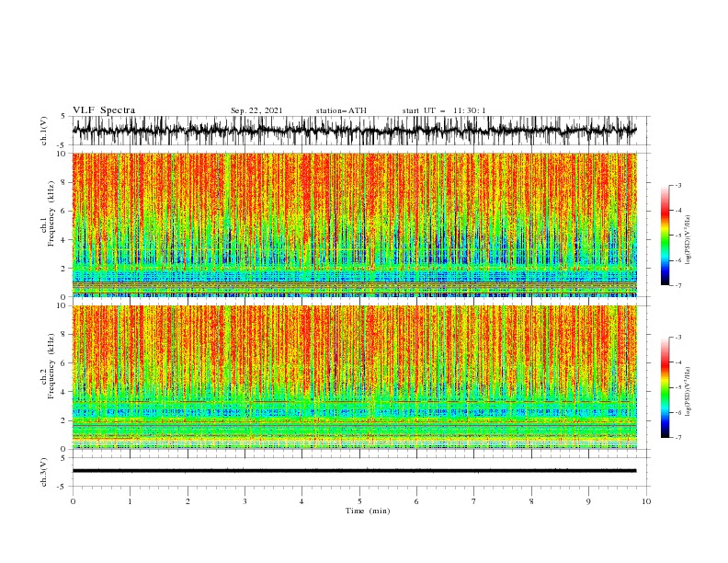This screenshot has height=563, width=728.
Task: Click the "station=ATH" label
Action: tap(341, 110)
